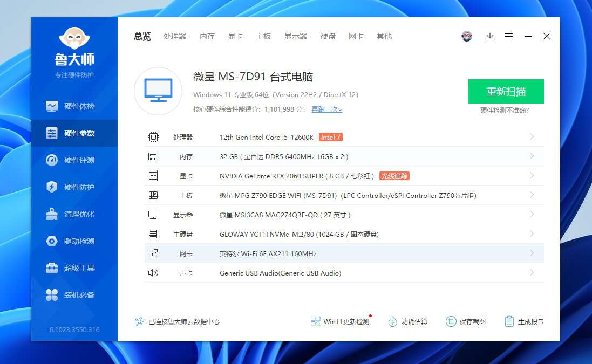Expand the 显卡 graphics card row

(339, 176)
